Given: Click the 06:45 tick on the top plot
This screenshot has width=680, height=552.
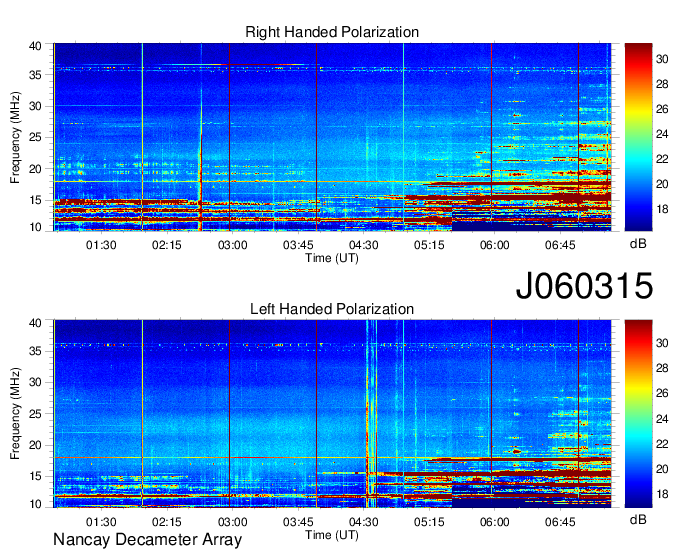Looking at the screenshot, I should coord(560,245).
